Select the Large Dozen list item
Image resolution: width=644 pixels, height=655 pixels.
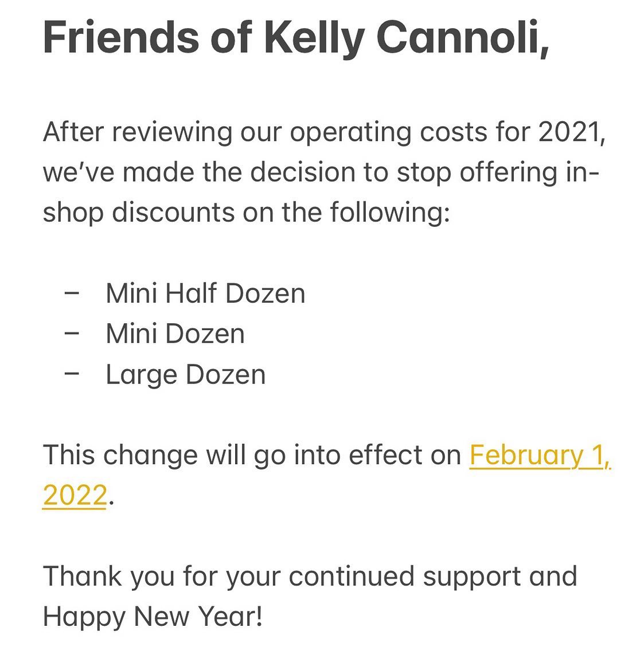pos(186,375)
